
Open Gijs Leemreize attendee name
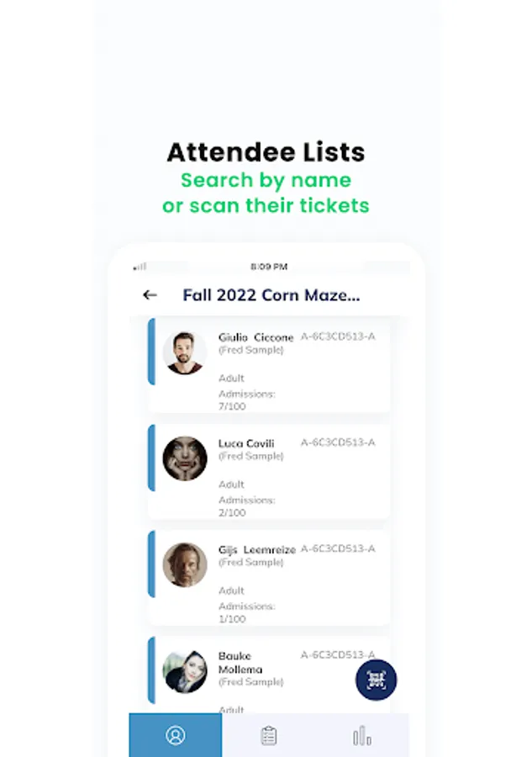tap(256, 550)
